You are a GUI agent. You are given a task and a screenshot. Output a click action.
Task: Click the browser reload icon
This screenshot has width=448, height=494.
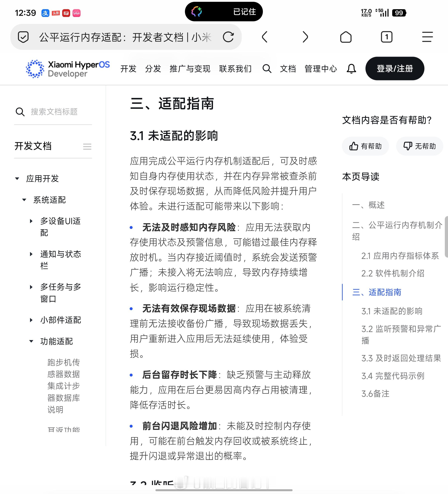[x=228, y=37]
